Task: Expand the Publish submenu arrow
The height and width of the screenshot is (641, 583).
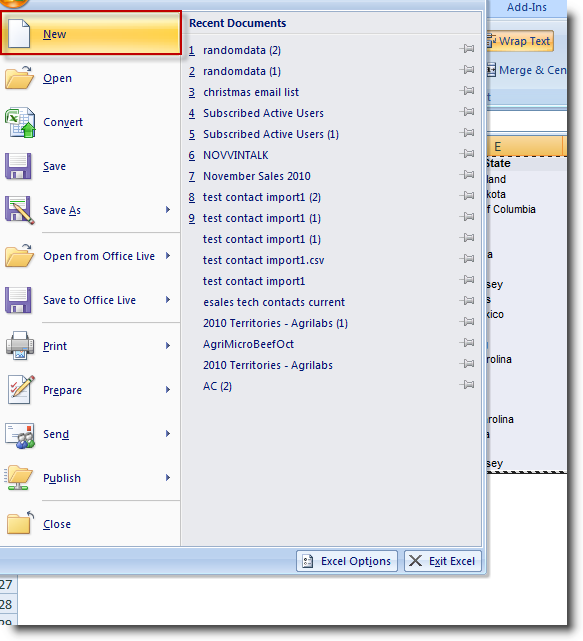Action: point(168,478)
